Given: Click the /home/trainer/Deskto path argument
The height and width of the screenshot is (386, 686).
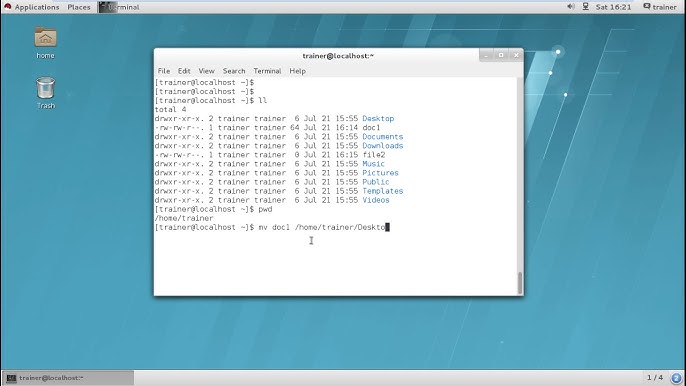Looking at the screenshot, I should click(340, 228).
